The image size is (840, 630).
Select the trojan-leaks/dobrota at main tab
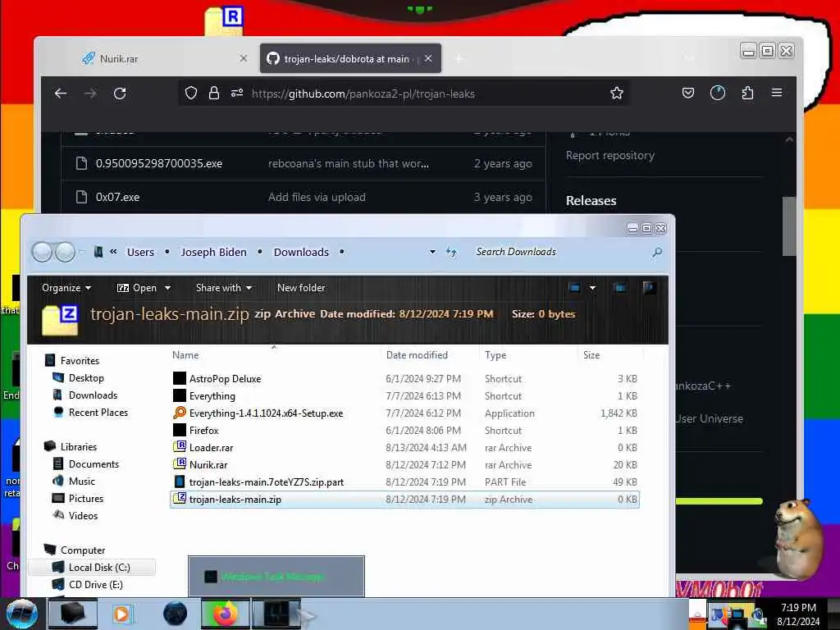click(350, 58)
